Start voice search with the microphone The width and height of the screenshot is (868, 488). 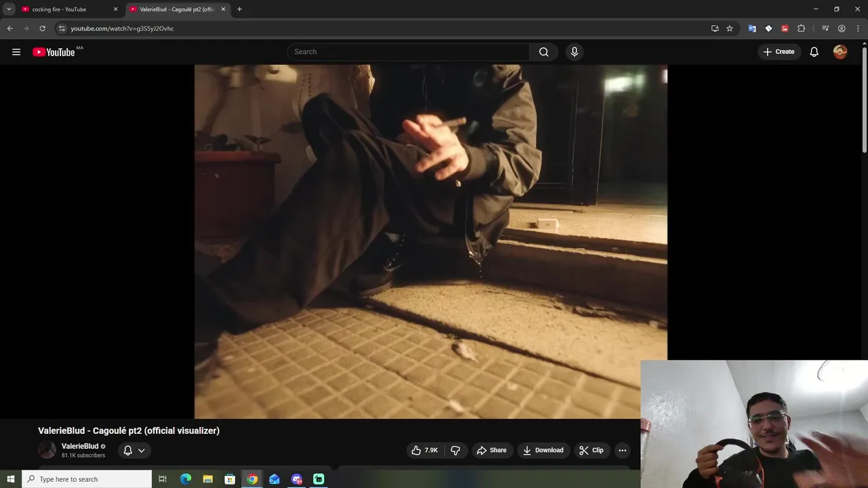tap(574, 52)
